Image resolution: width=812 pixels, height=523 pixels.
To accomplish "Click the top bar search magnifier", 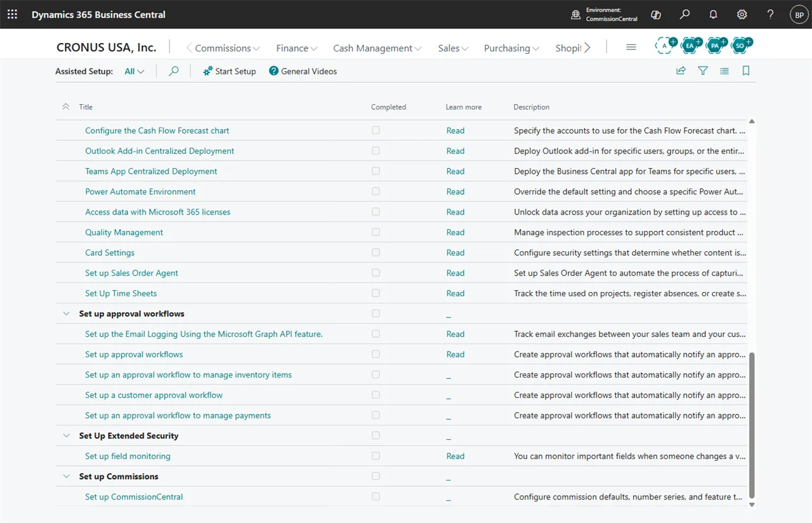I will [684, 15].
